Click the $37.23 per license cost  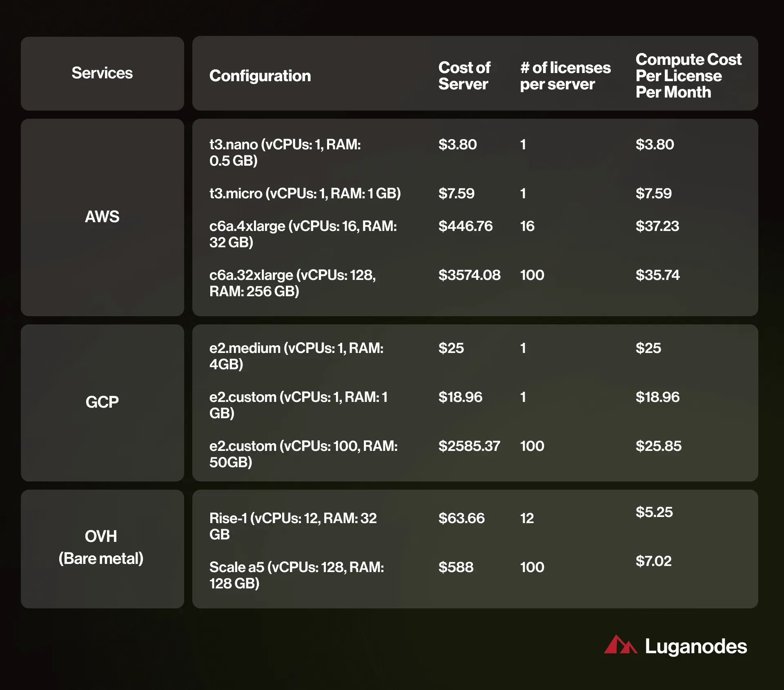(x=657, y=226)
